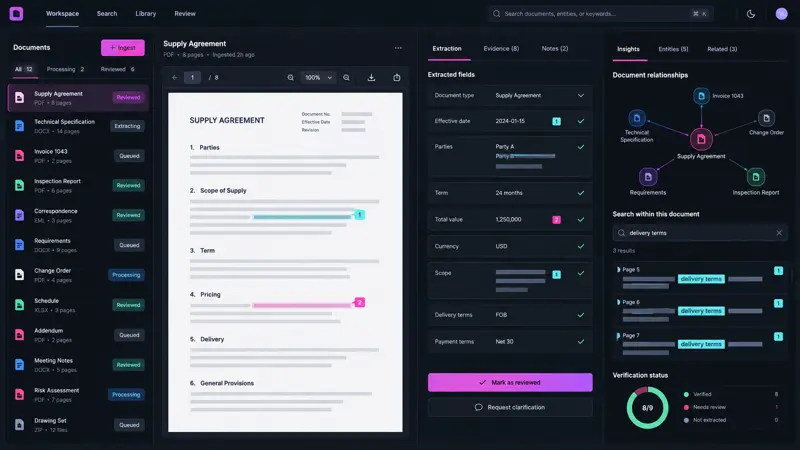The height and width of the screenshot is (450, 800).
Task: Switch to the Workspace tab
Action: 62,14
